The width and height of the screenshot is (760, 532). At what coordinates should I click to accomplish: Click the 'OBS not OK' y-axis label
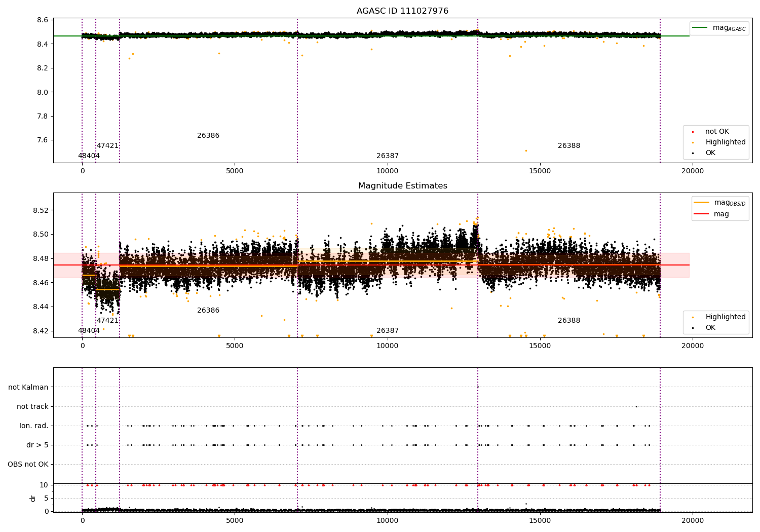pos(28,465)
